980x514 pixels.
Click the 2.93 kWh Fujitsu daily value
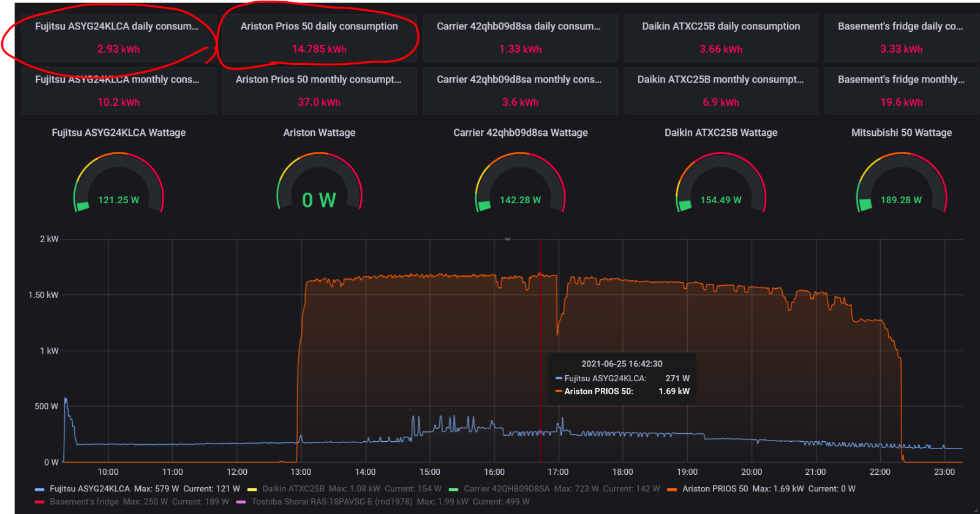118,49
